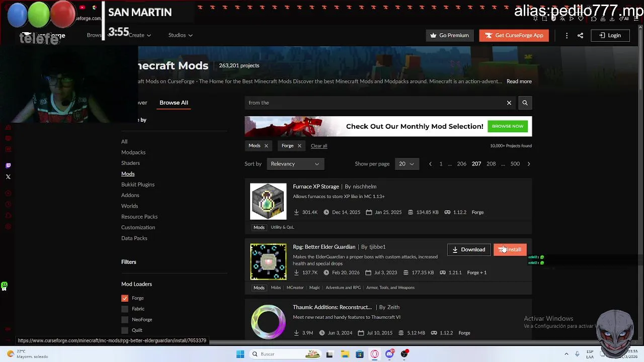Clear the 'from the' search text

(509, 103)
